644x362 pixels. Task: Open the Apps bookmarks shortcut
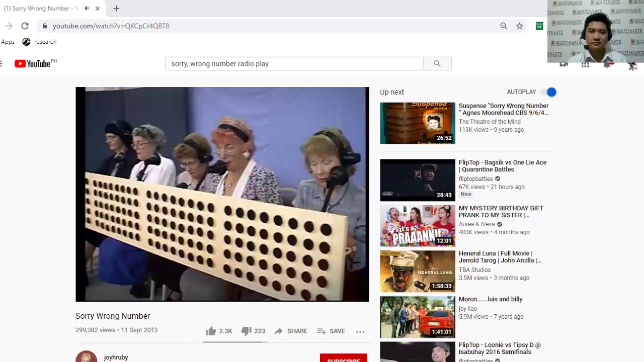point(8,42)
